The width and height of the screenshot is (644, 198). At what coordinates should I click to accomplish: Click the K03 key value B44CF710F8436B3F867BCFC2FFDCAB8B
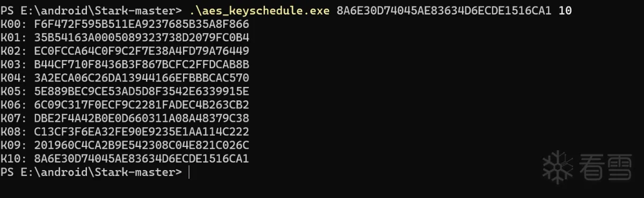142,64
